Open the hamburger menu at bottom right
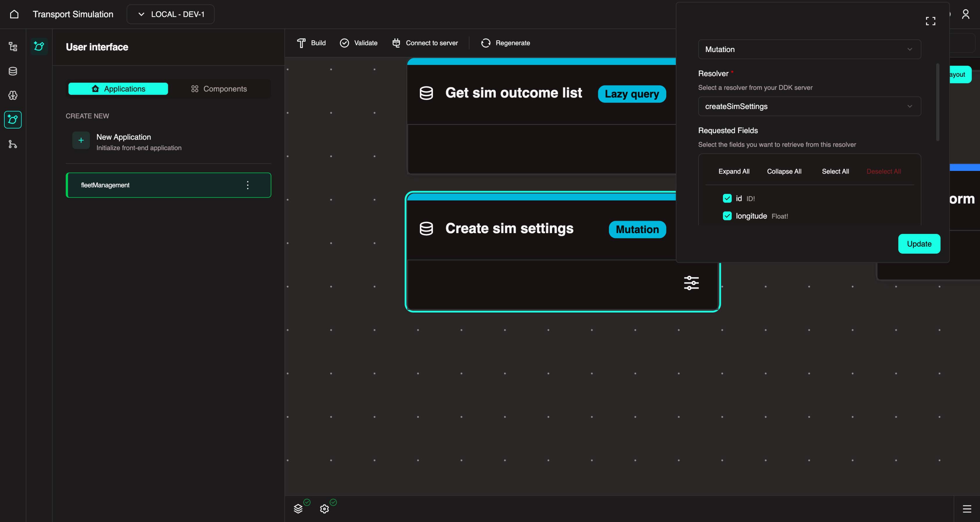Screen dimensions: 980x522 (967, 509)
